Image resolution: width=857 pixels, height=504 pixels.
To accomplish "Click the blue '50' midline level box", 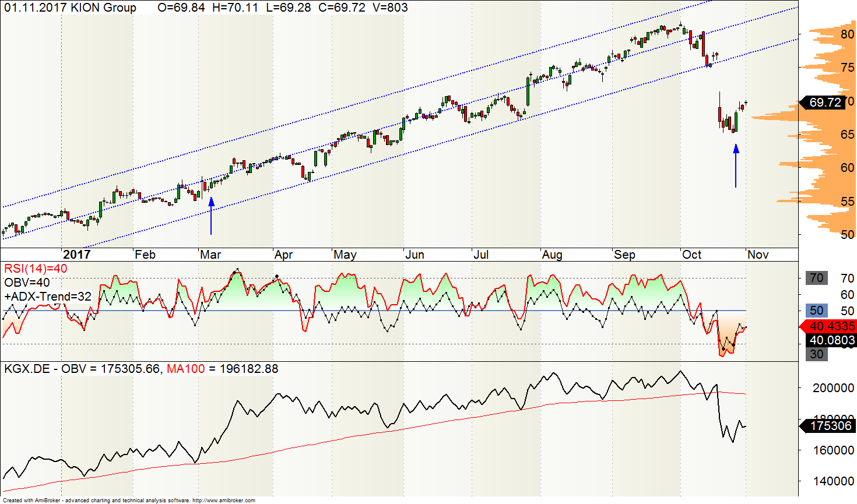I will 817,311.
